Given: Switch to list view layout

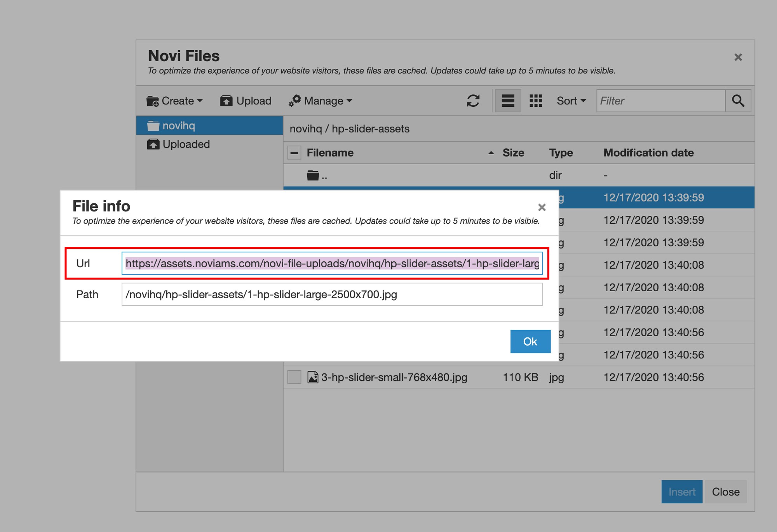Looking at the screenshot, I should pos(508,101).
